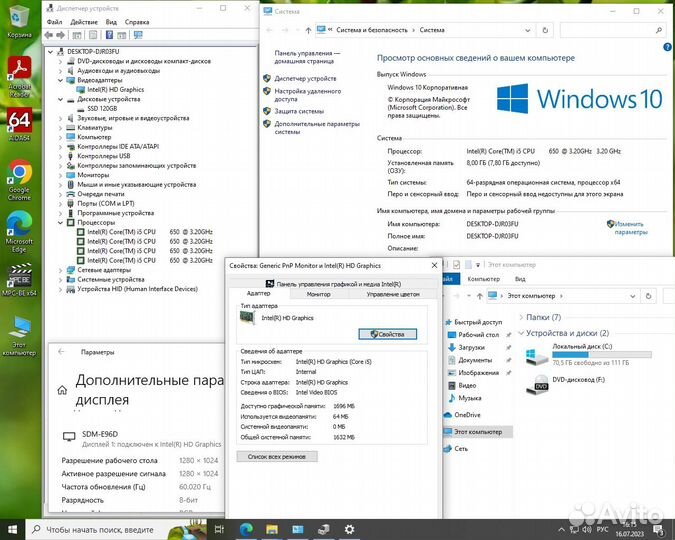Screen dimensions: 675x540
Task: Refresh Explorer 'Этот компьютер' address bar
Action: [x=648, y=296]
